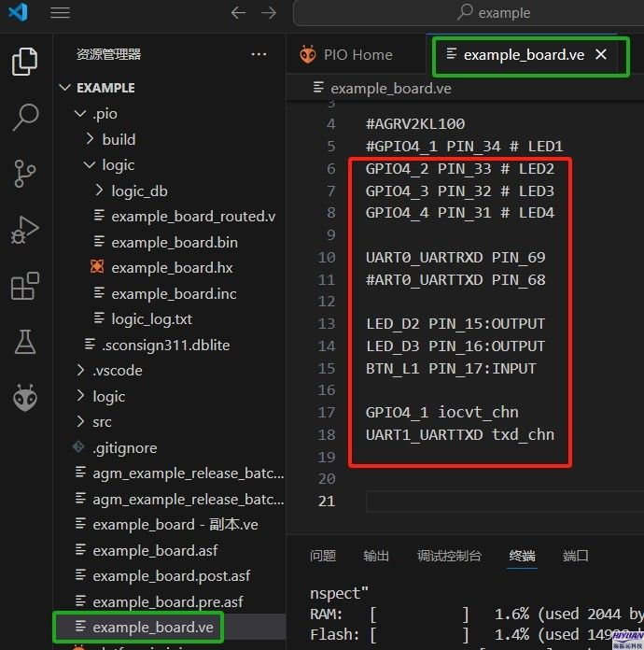This screenshot has height=650, width=644.
Task: Open the Source Control view icon
Action: tap(25, 174)
